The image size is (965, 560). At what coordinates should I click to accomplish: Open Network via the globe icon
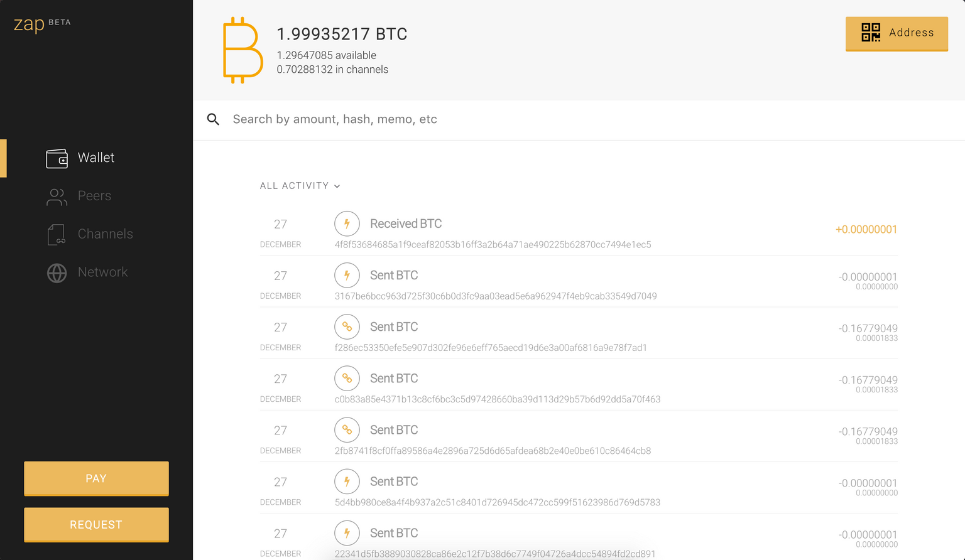click(x=57, y=272)
